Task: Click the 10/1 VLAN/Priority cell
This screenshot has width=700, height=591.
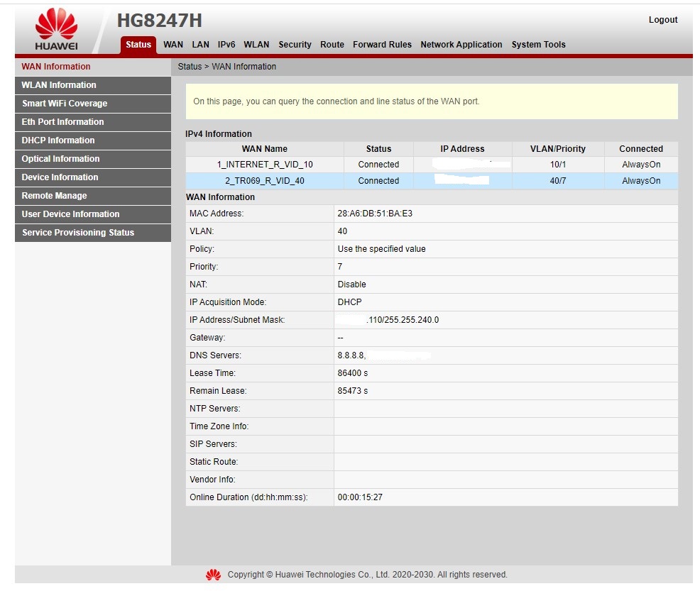Action: [x=558, y=165]
